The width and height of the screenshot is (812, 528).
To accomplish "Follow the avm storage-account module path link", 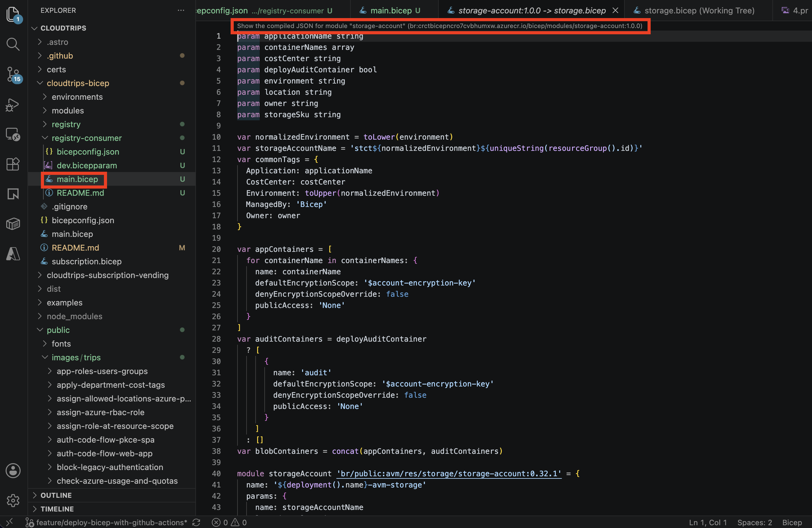I will pos(449,473).
